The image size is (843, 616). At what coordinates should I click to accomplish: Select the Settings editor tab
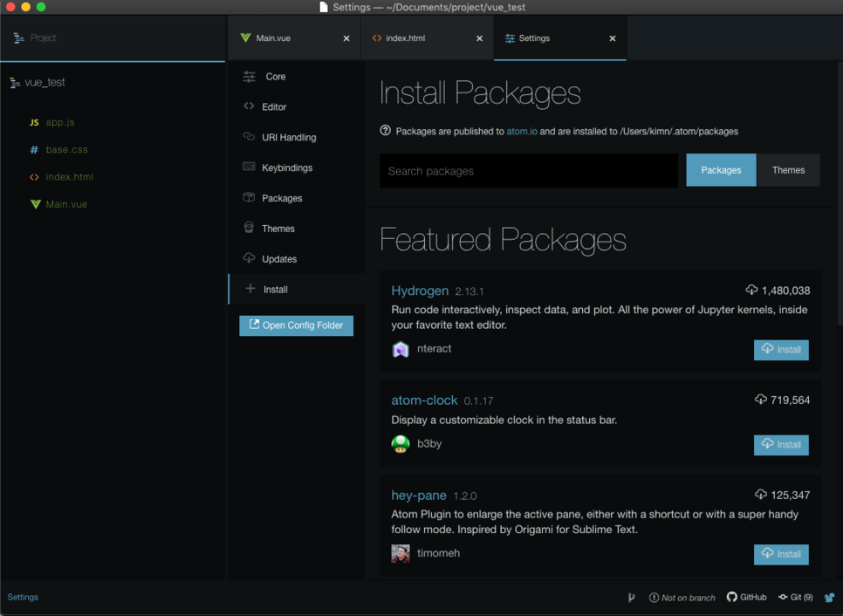pos(560,38)
